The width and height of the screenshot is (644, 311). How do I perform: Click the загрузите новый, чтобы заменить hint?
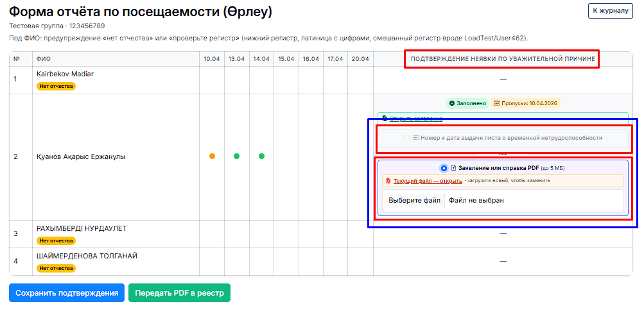(509, 181)
